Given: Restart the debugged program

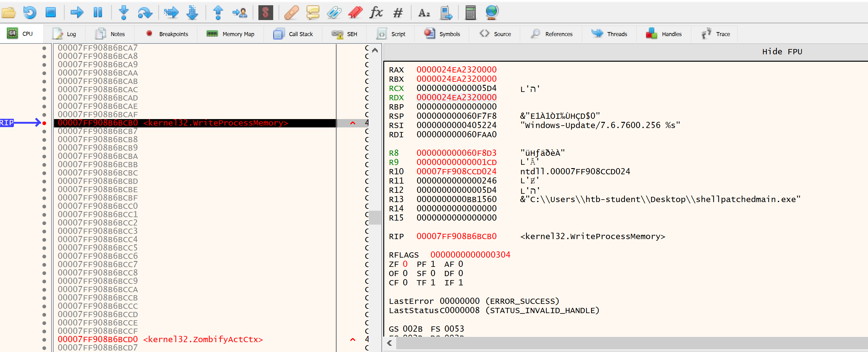Looking at the screenshot, I should click(30, 13).
